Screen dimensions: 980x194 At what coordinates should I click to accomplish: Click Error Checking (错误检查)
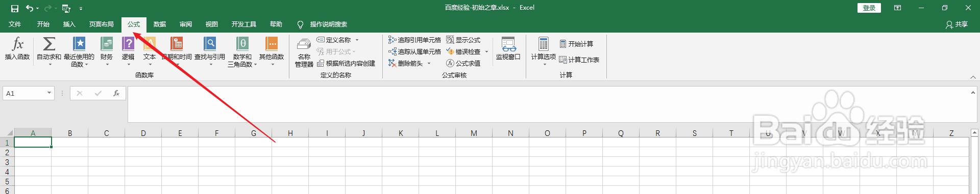pyautogui.click(x=463, y=51)
